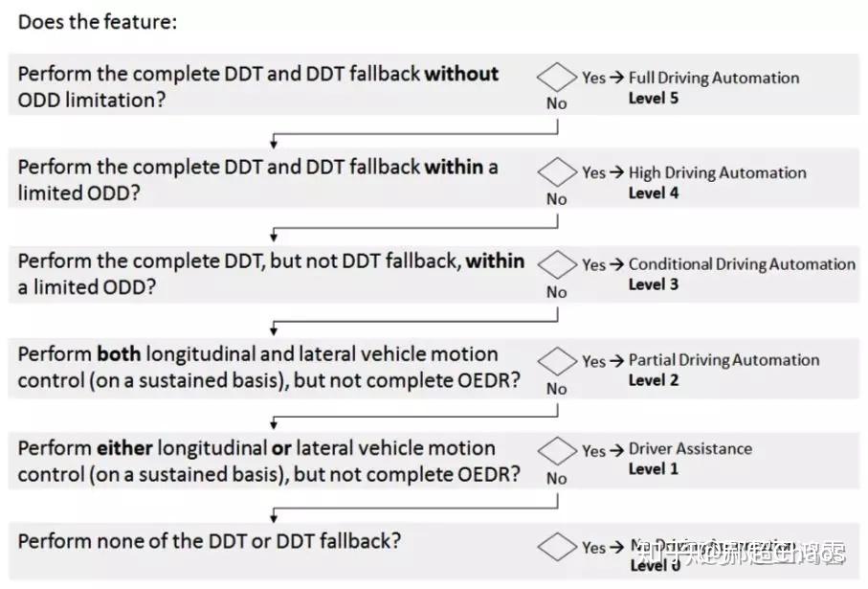
Task: Click the 'Partial Driving Automation' label
Action: coord(723,360)
